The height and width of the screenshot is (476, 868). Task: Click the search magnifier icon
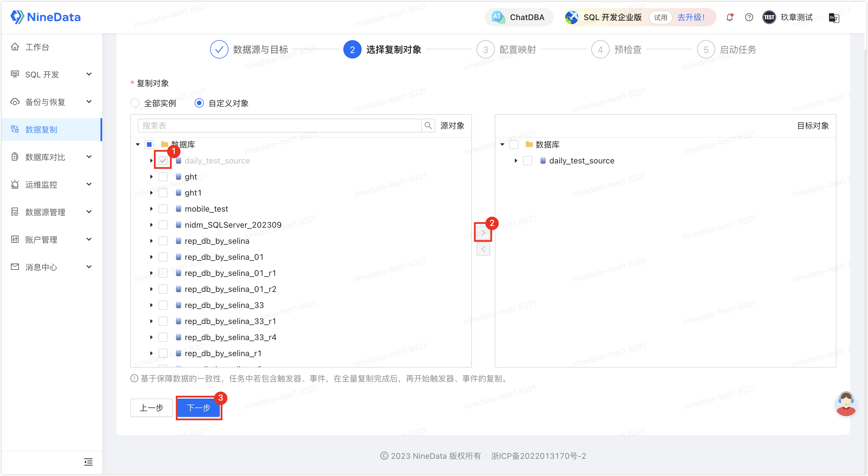pos(428,126)
